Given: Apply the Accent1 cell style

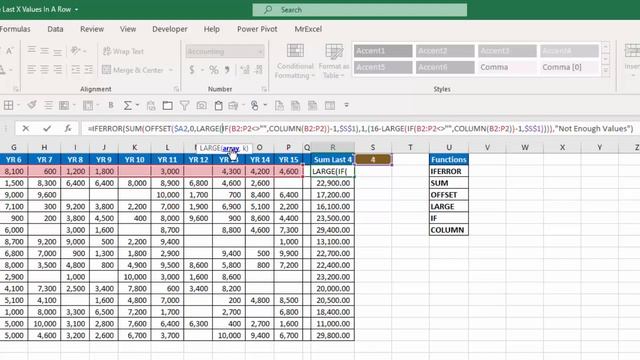Looking at the screenshot, I should click(x=383, y=51).
